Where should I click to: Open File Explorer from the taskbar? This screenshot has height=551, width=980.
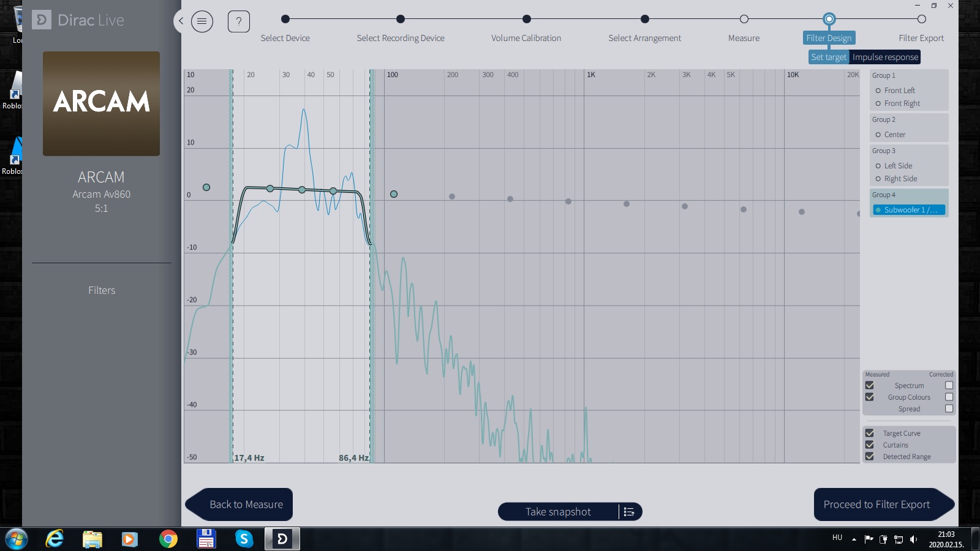coord(92,539)
